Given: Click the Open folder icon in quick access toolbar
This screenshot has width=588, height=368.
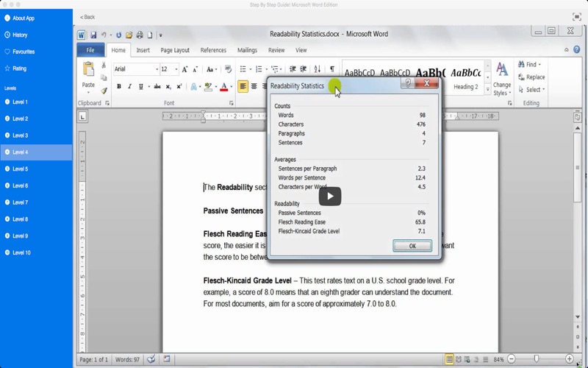Looking at the screenshot, I should [x=129, y=35].
